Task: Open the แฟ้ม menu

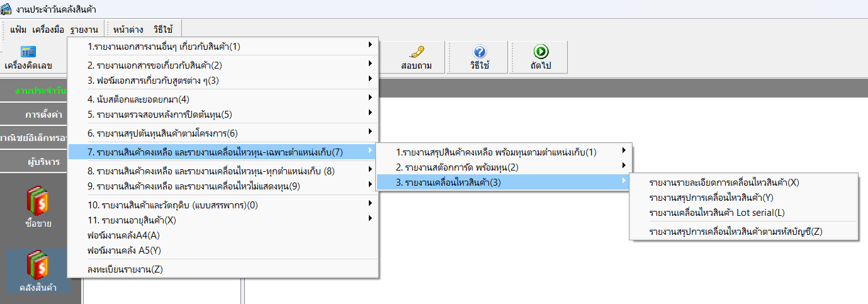Action: tap(18, 29)
